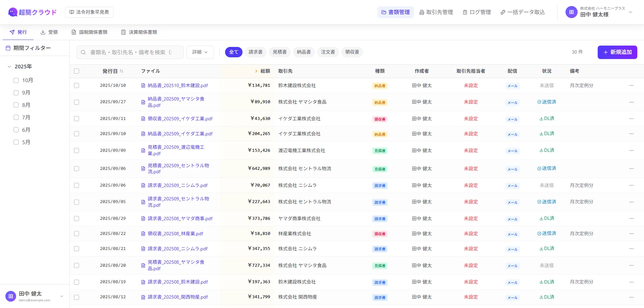Screen dimensions: 644x308
Task: Open more options for 鈴木建設 2025/10/10 row
Action: (632, 85)
